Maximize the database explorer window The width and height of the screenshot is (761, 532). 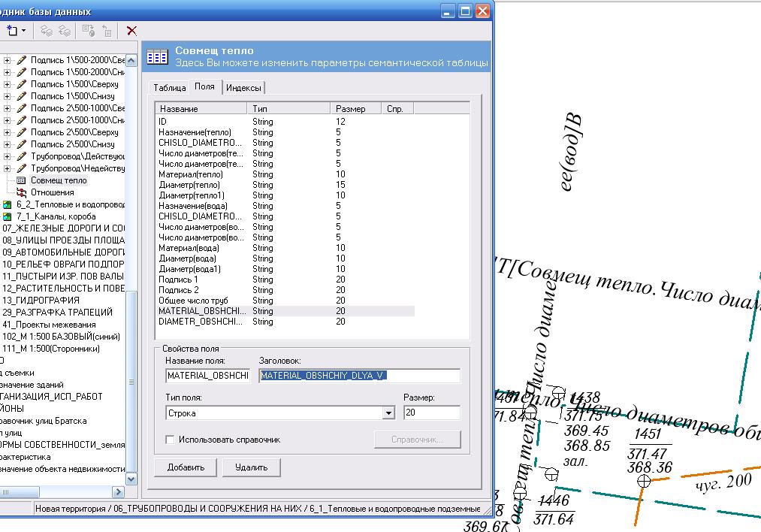465,11
